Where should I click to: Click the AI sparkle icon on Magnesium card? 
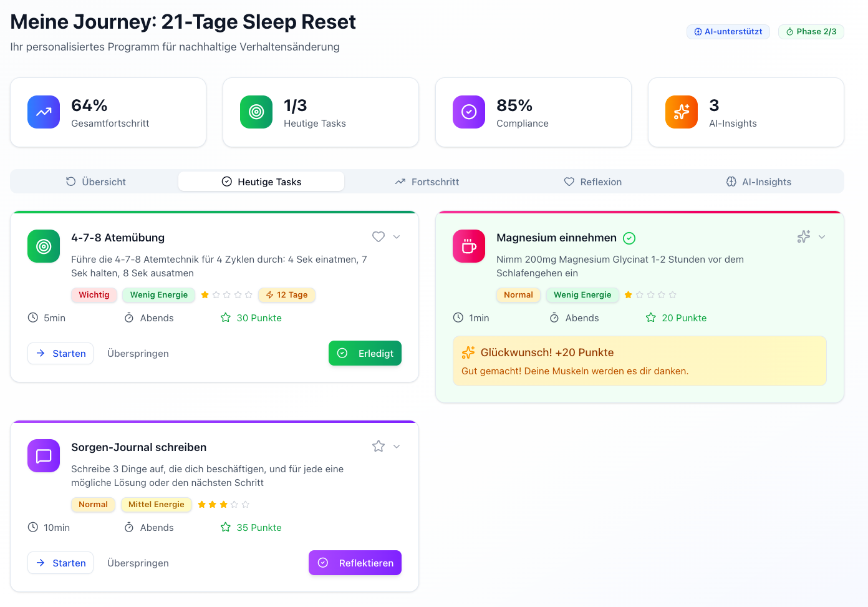click(803, 236)
